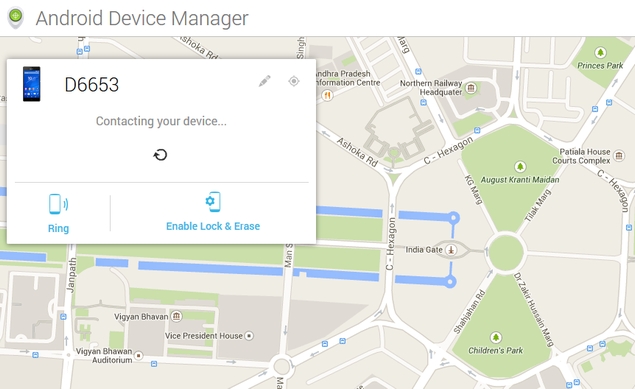Click the D6653 device name
Screen dimensions: 635x389
click(x=92, y=85)
